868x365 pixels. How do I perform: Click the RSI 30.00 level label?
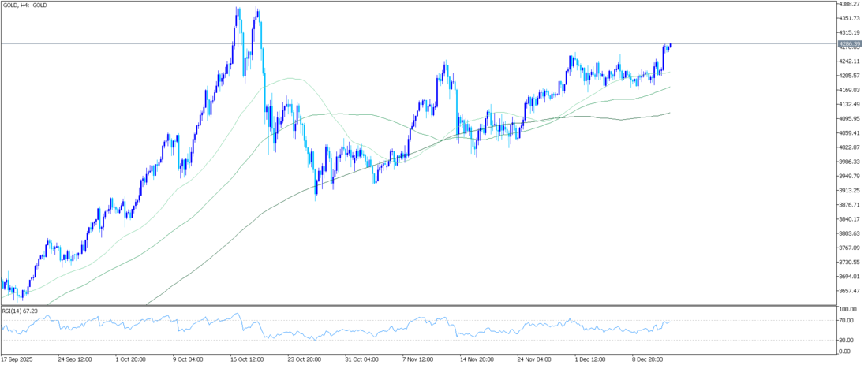coord(846,340)
